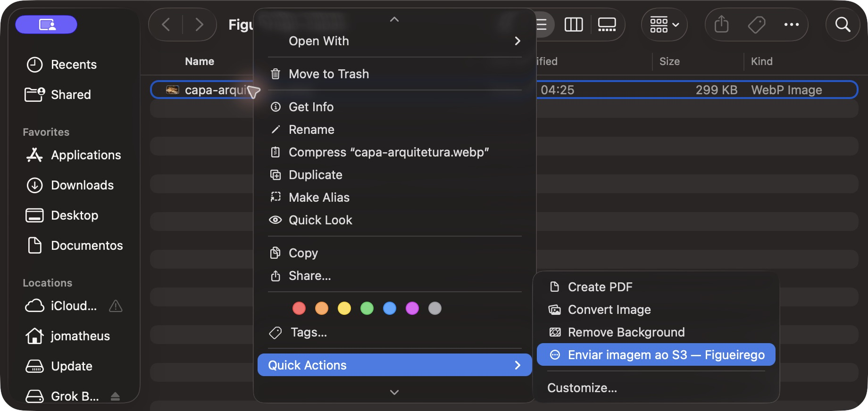The height and width of the screenshot is (411, 868).
Task: Choose Create PDF quick action
Action: [x=656, y=287]
